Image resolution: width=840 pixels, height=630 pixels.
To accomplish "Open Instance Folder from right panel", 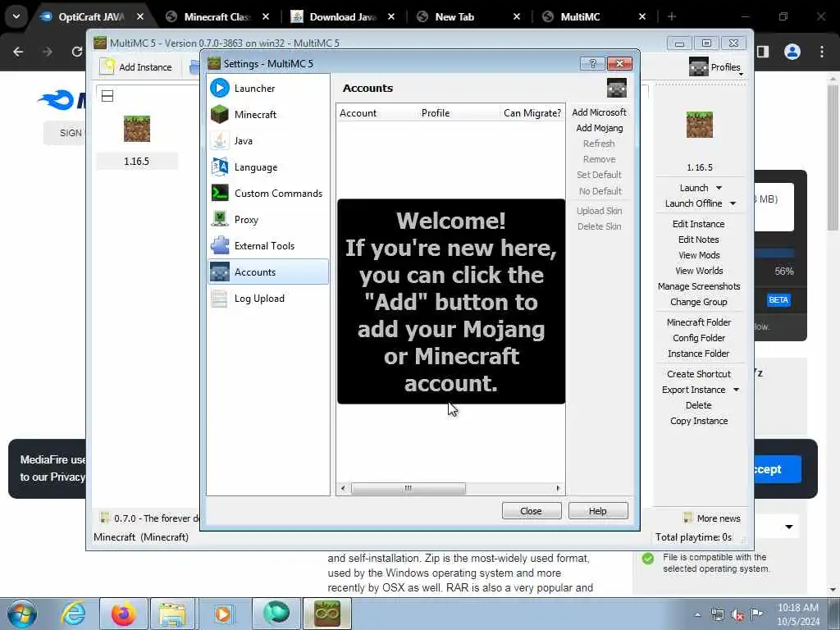I will 699,353.
